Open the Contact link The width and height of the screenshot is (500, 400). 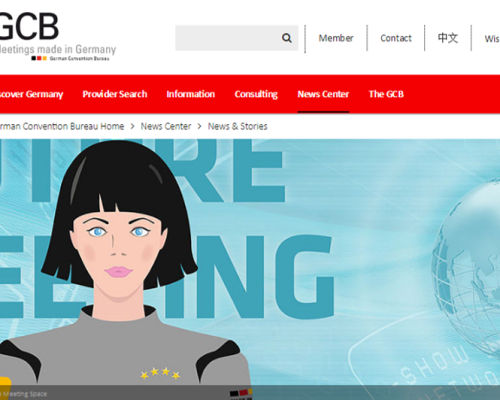click(396, 38)
